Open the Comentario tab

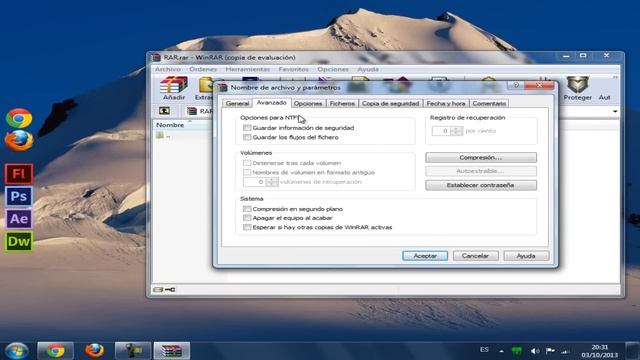point(489,104)
